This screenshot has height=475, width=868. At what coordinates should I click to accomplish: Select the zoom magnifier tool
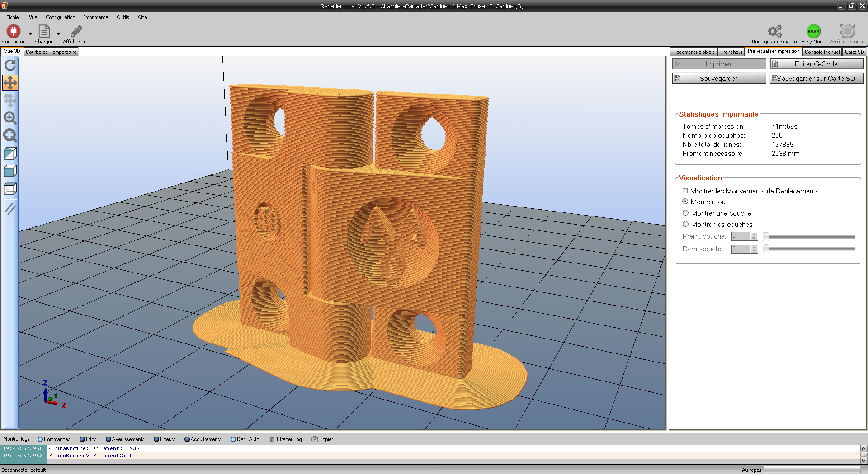10,118
